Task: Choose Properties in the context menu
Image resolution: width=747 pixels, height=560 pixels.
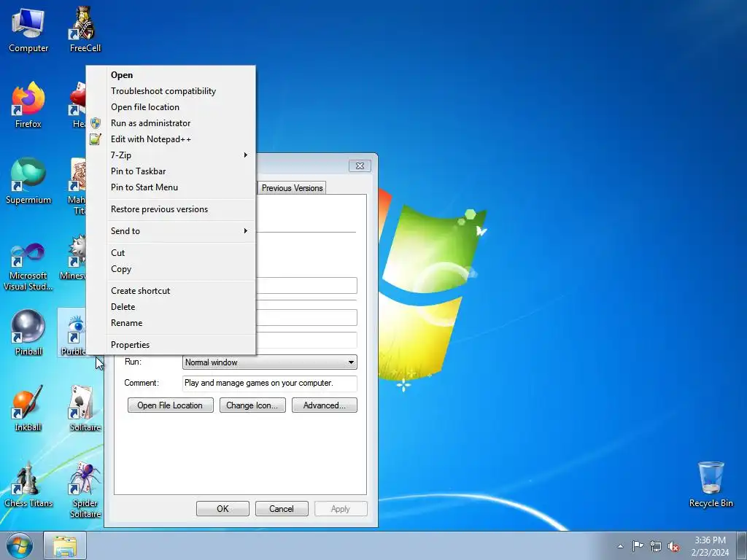Action: coord(171,345)
